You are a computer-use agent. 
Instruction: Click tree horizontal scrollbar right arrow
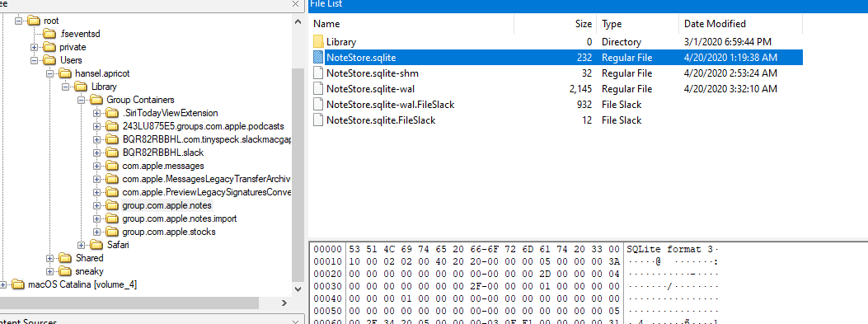[284, 303]
